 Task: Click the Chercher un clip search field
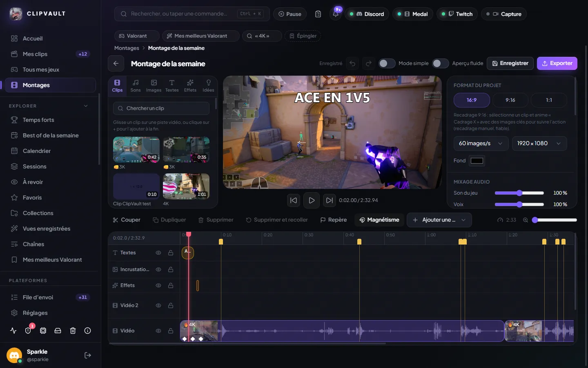point(161,108)
